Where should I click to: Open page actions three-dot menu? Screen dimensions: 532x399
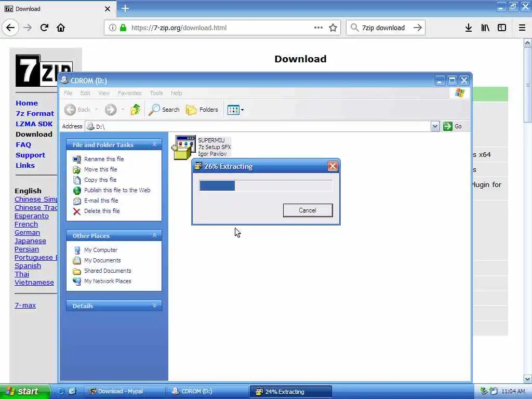[318, 28]
